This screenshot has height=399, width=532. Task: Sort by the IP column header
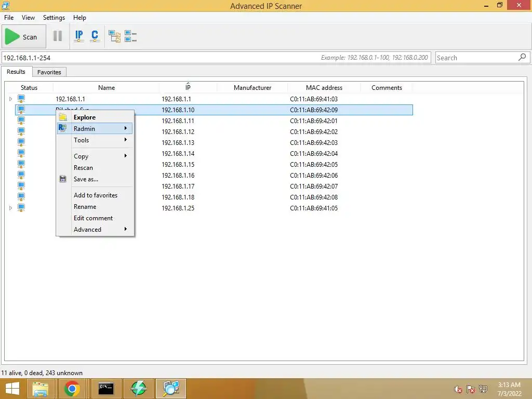(188, 87)
